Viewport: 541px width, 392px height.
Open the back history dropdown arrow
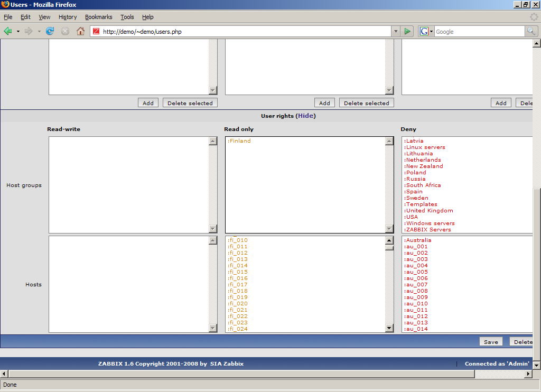(18, 31)
